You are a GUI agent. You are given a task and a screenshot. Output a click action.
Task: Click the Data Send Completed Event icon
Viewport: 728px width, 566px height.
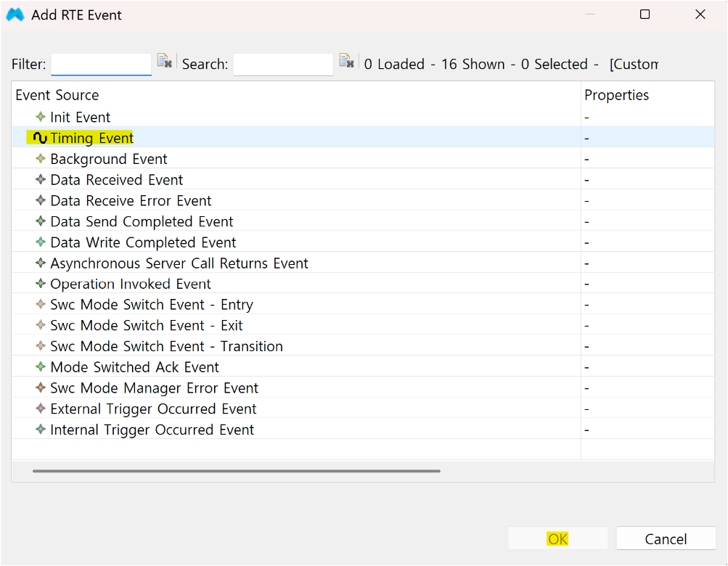coord(41,221)
